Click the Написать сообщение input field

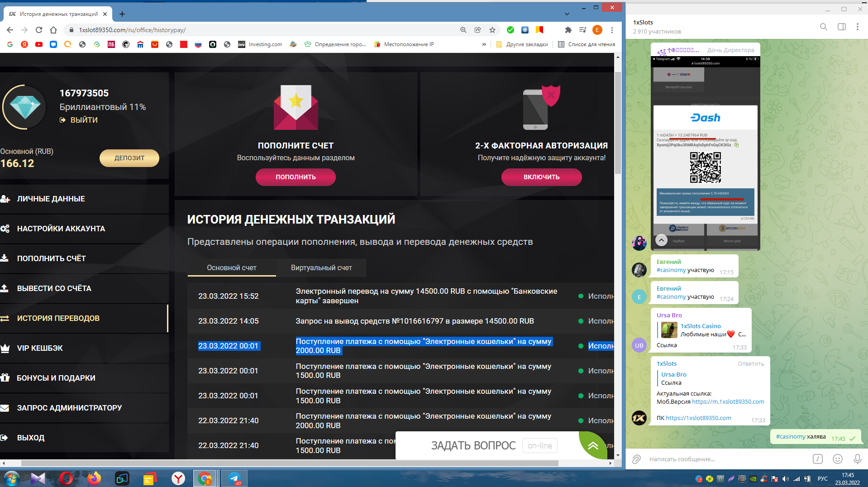(724, 459)
